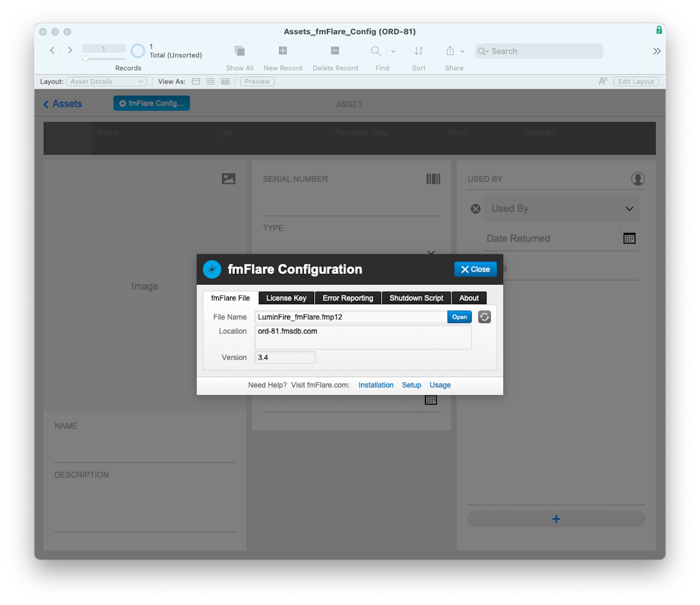Image resolution: width=700 pixels, height=605 pixels.
Task: Go back to Assets
Action: coord(63,104)
